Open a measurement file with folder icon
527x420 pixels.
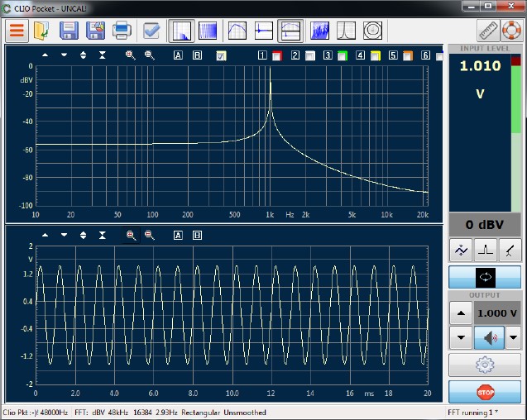(42, 31)
